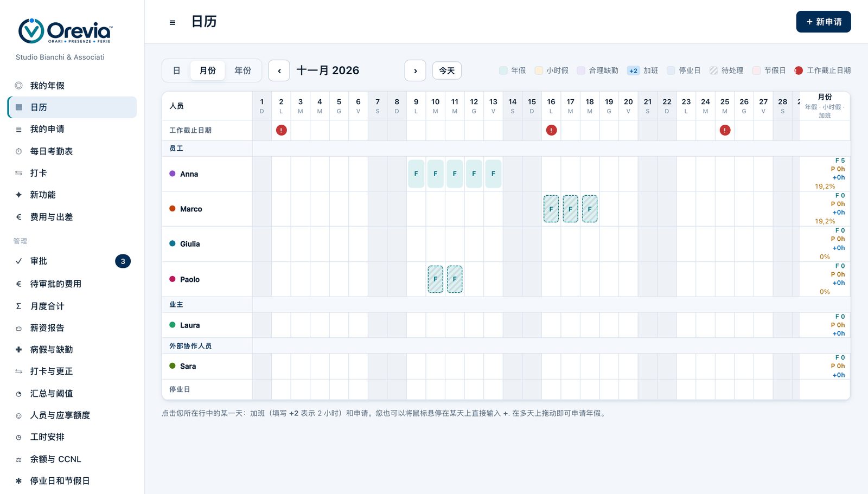The height and width of the screenshot is (494, 868).
Task: Click deadline alert icon on day 2
Action: 281,130
